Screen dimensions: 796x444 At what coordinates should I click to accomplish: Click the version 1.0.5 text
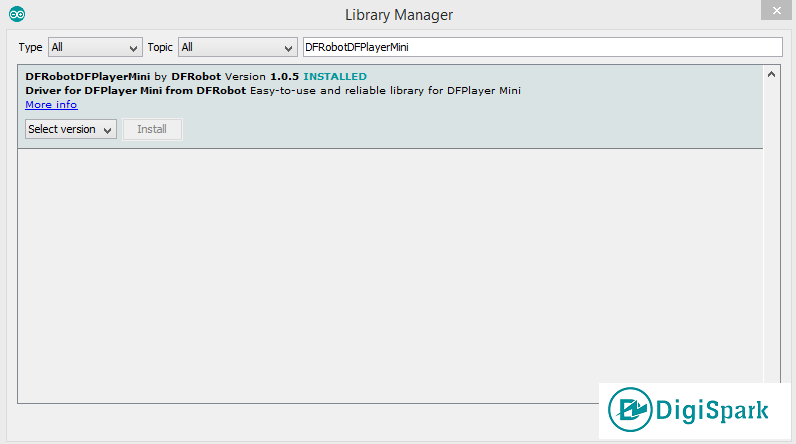click(284, 76)
